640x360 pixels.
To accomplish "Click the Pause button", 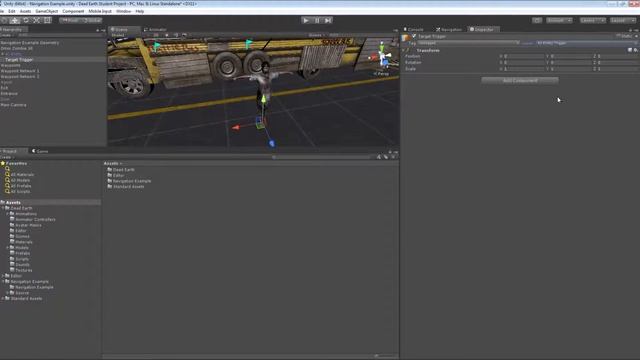I will point(317,20).
